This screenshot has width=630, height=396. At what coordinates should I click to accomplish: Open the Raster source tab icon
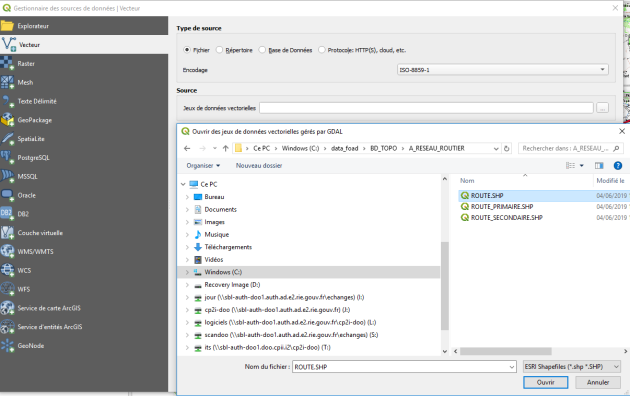[x=7, y=63]
